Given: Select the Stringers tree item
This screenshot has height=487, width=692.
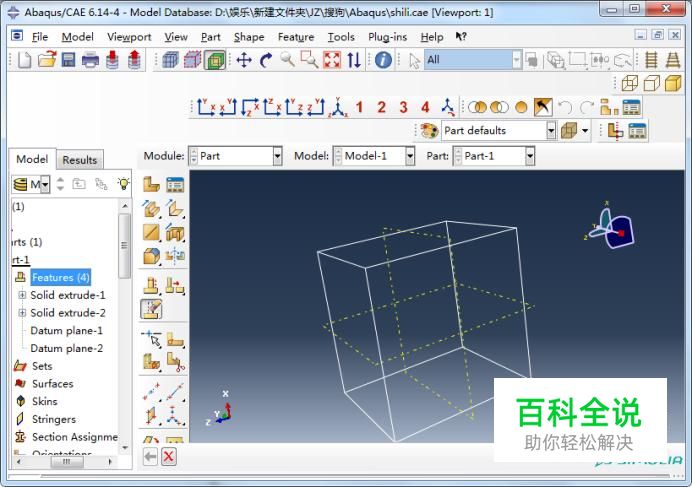Looking at the screenshot, I should point(54,419).
